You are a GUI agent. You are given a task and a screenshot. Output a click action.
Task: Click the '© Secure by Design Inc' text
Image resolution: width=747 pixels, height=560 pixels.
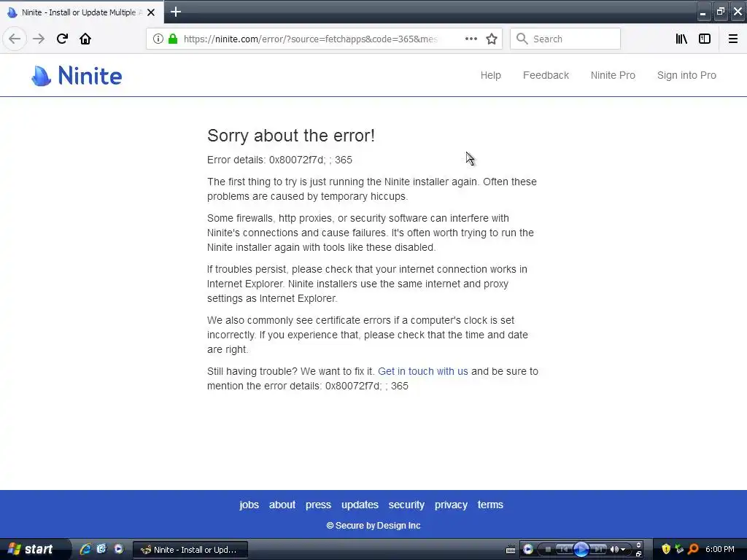pos(373,526)
